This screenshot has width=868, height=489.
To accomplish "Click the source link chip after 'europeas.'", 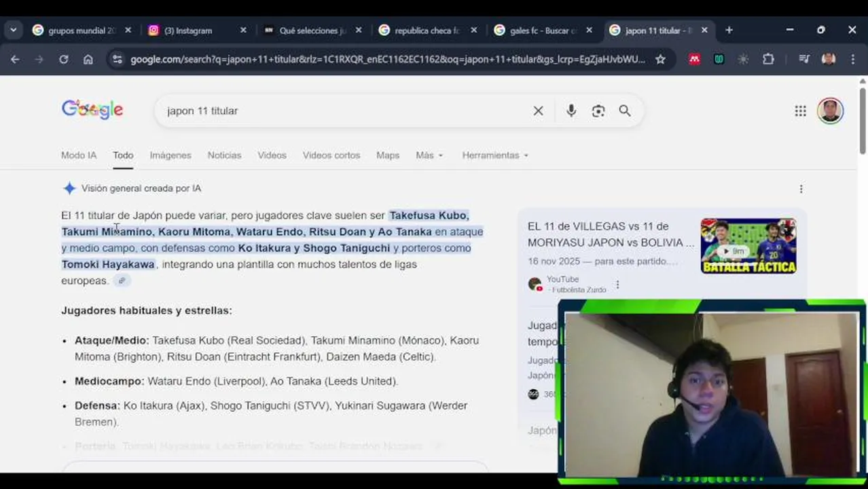I will coord(122,280).
